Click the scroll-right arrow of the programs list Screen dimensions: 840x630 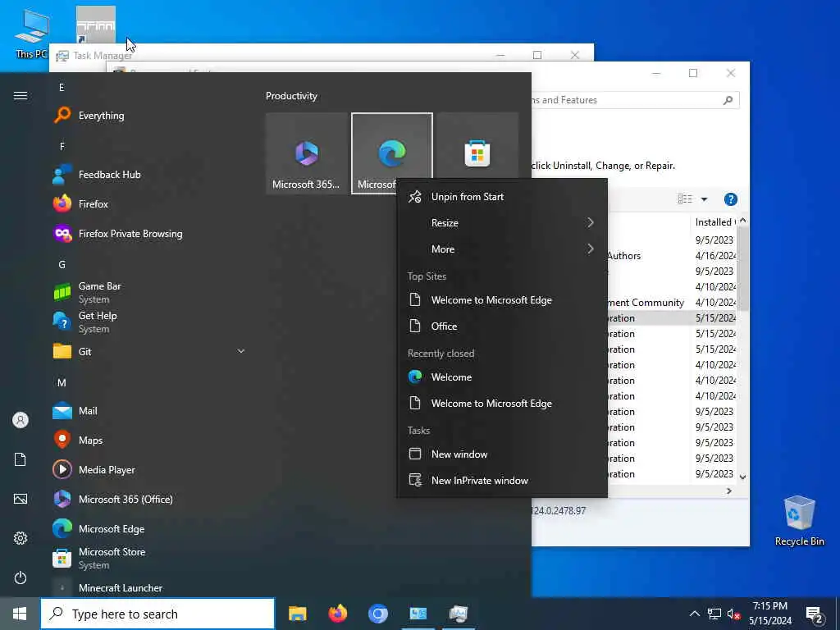pyautogui.click(x=728, y=491)
